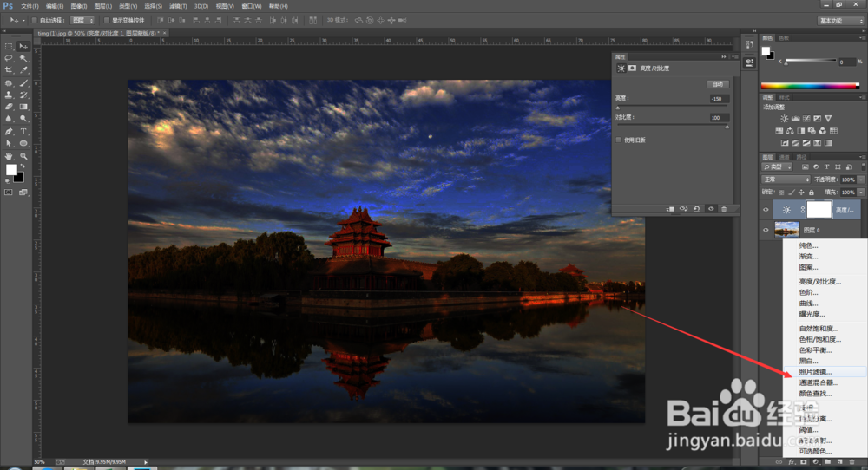Select the Eyedropper tool

[23, 70]
